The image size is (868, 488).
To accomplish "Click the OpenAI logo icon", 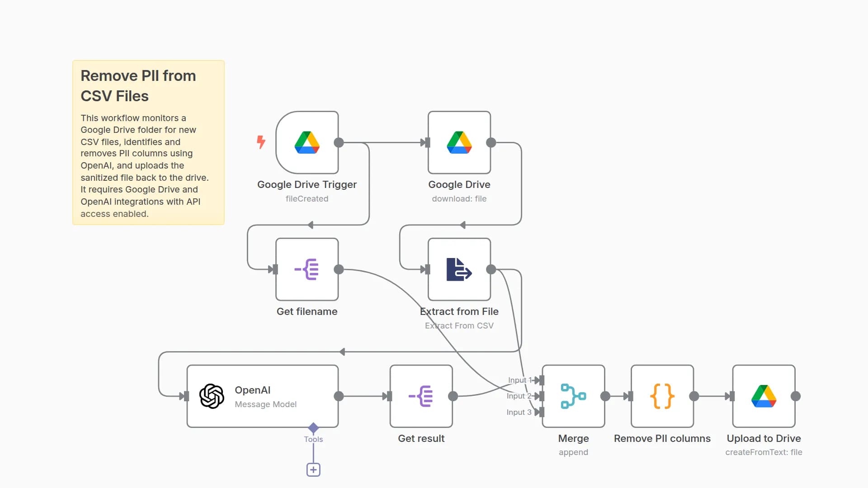I will click(x=212, y=396).
